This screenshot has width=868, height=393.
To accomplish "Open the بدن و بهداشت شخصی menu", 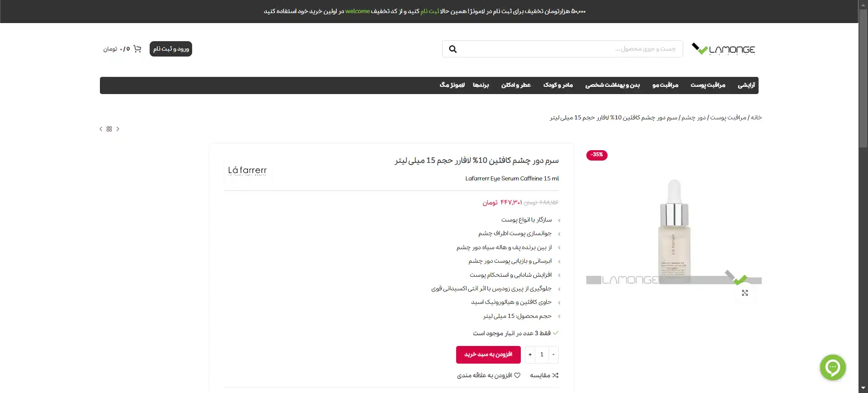I will pyautogui.click(x=613, y=85).
